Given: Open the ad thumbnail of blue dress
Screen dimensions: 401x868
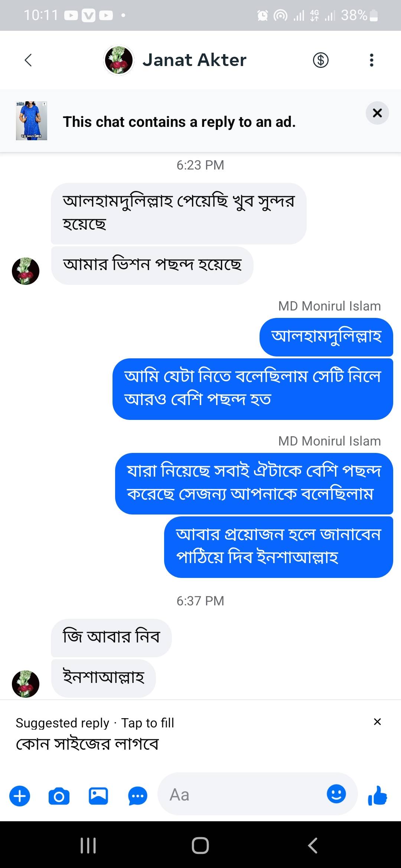Looking at the screenshot, I should pos(32,121).
